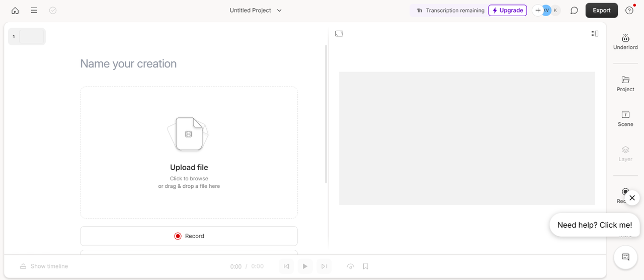Screen dimensions: 644x280
Task: Select scene 1 thumbnail
Action: (27, 37)
